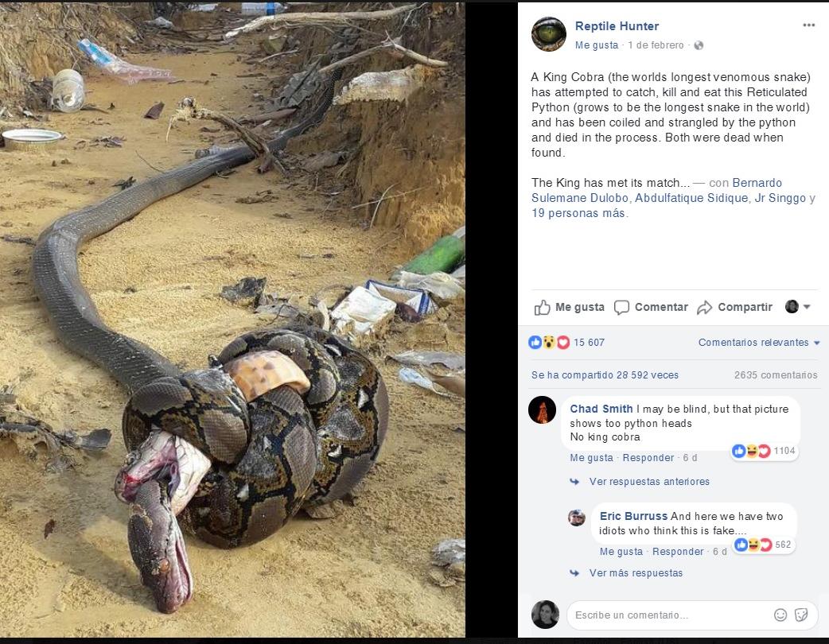
Task: Like Eric Burruss's reply with Me gusta
Action: 621,552
